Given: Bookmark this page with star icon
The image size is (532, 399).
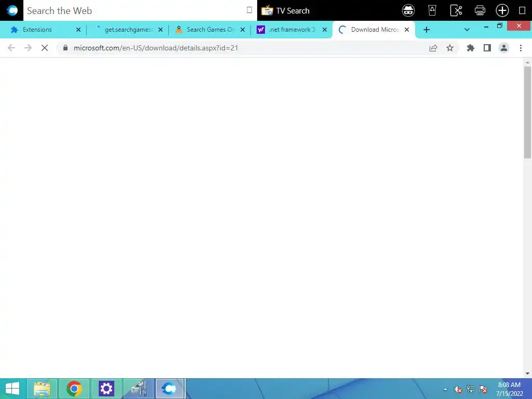Looking at the screenshot, I should (450, 48).
